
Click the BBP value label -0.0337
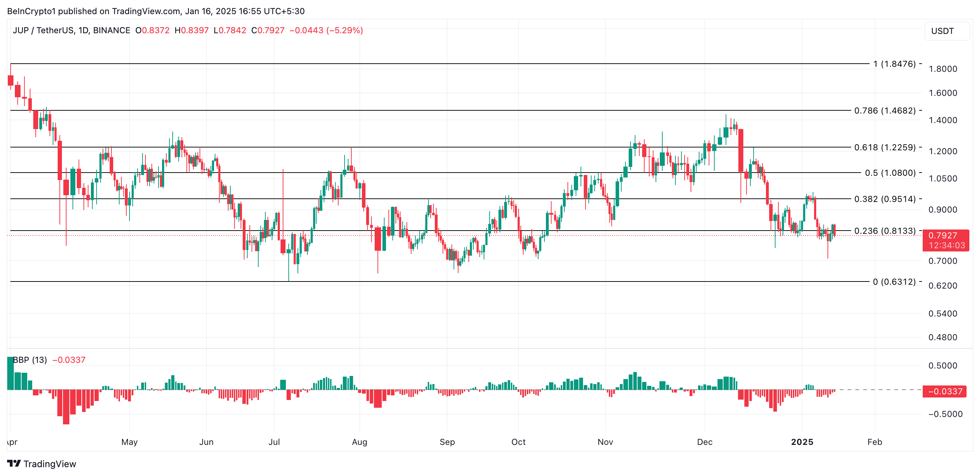coord(945,391)
